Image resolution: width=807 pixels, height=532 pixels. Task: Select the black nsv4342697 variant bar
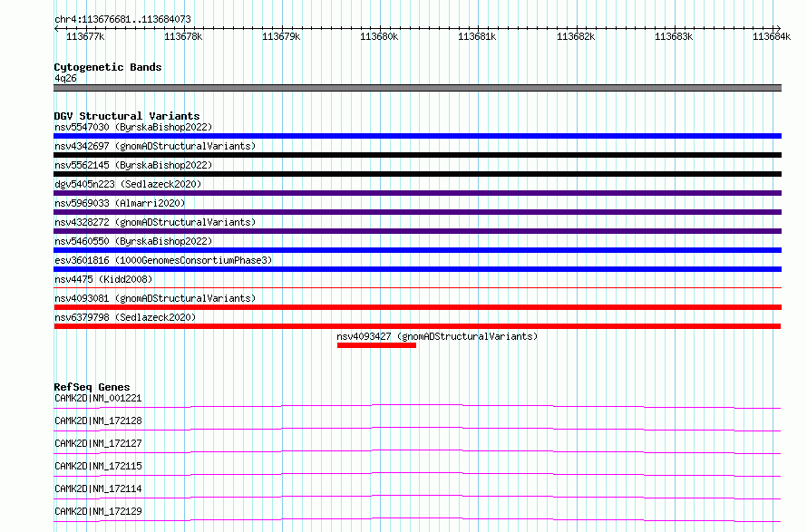click(x=417, y=155)
